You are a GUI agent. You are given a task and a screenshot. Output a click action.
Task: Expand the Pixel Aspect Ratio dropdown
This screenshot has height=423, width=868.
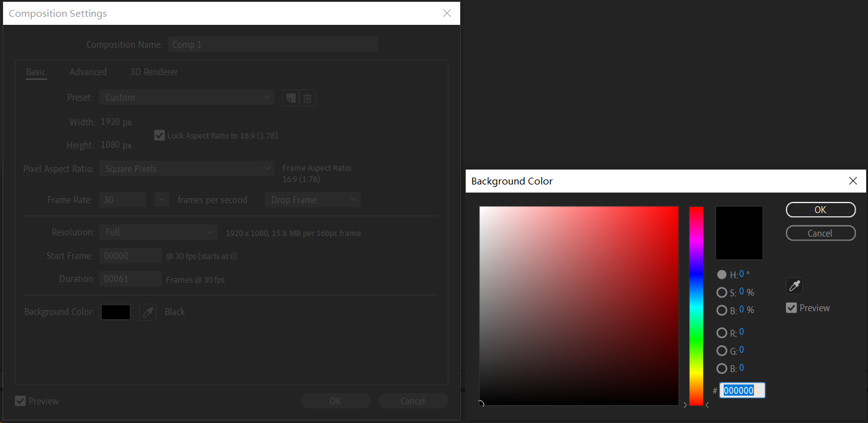pyautogui.click(x=187, y=169)
